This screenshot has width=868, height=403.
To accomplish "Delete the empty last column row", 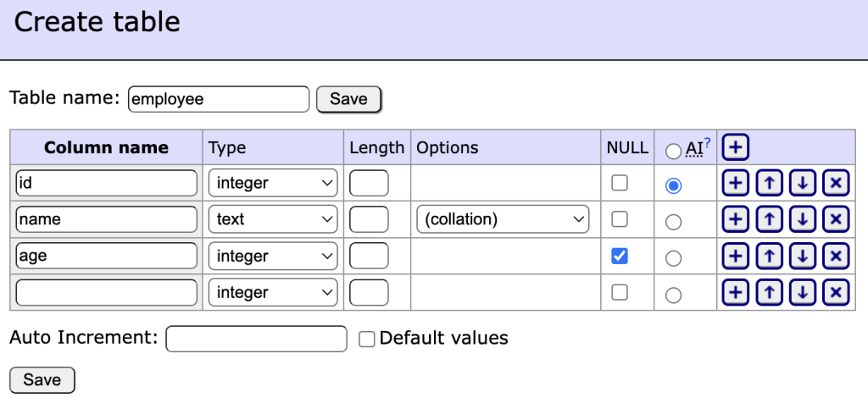I will 836,293.
